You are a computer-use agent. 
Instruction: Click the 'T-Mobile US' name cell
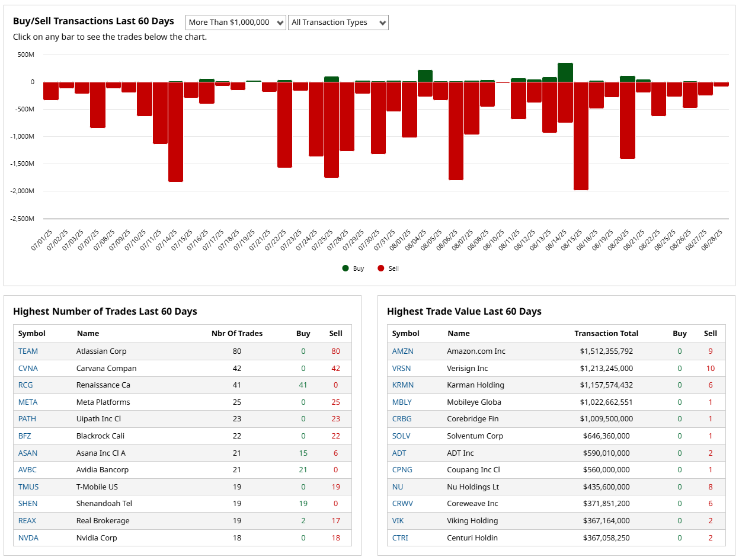97,487
